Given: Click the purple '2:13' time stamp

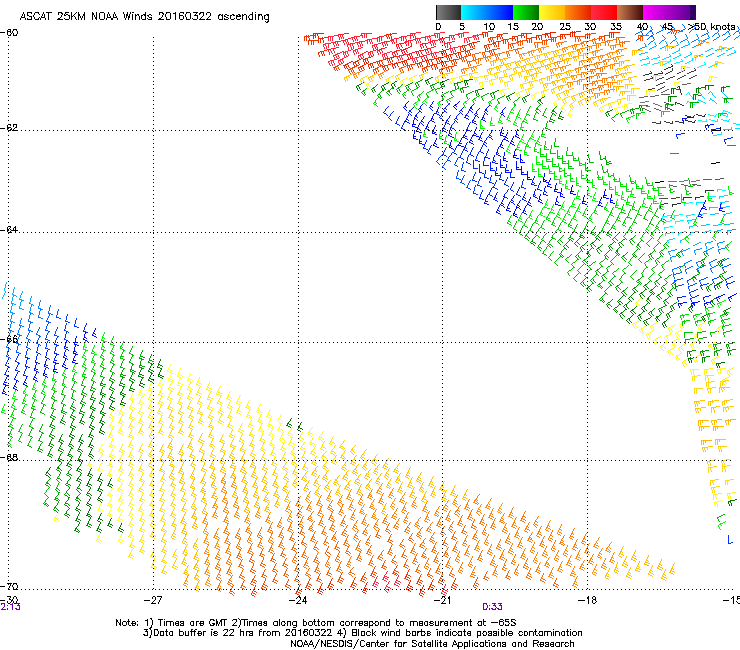Looking at the screenshot, I should (10, 607).
